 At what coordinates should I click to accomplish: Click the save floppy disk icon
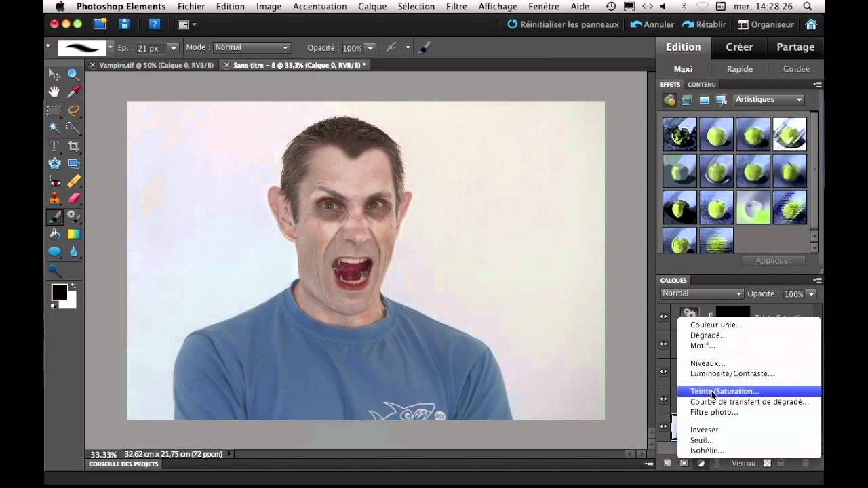(x=125, y=24)
